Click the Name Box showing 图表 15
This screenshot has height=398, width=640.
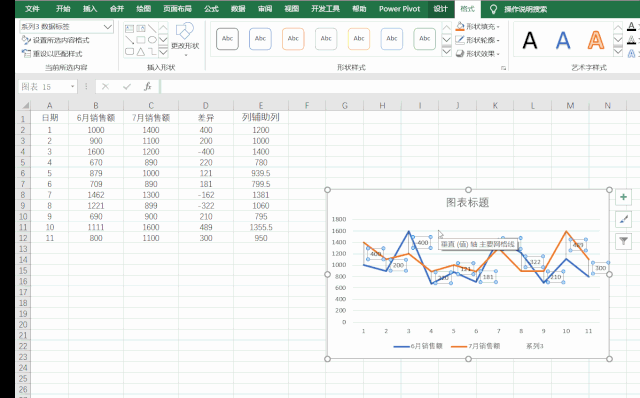point(44,87)
